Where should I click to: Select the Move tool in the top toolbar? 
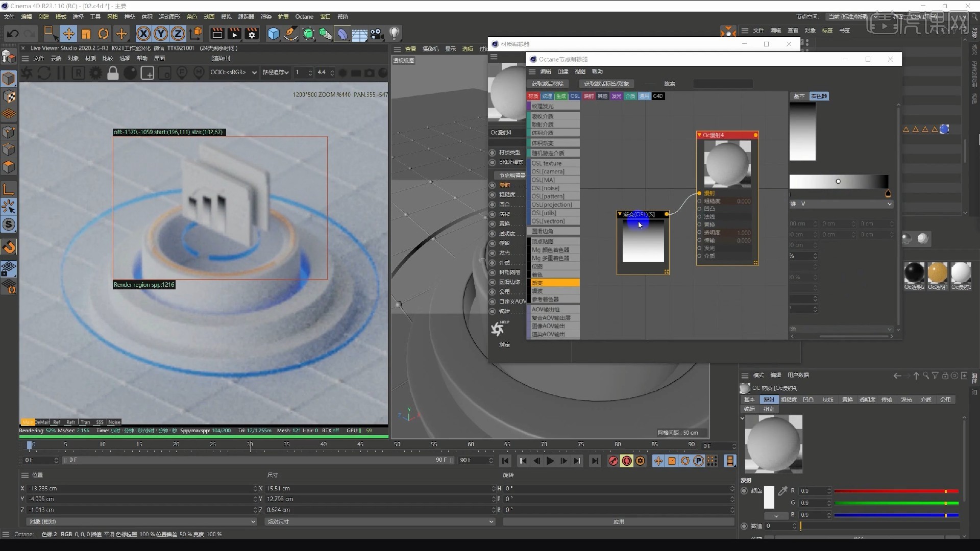click(x=69, y=34)
